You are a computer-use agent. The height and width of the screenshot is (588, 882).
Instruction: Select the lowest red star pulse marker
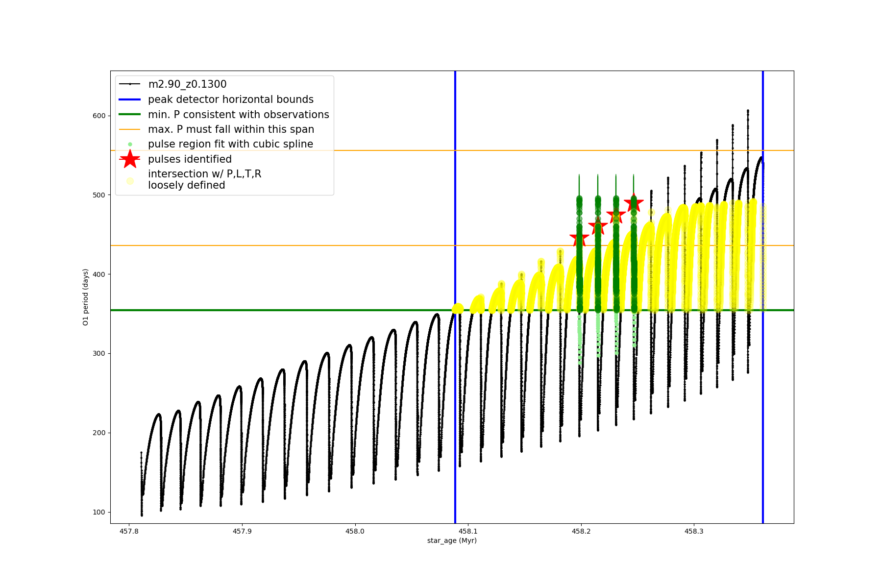point(579,239)
